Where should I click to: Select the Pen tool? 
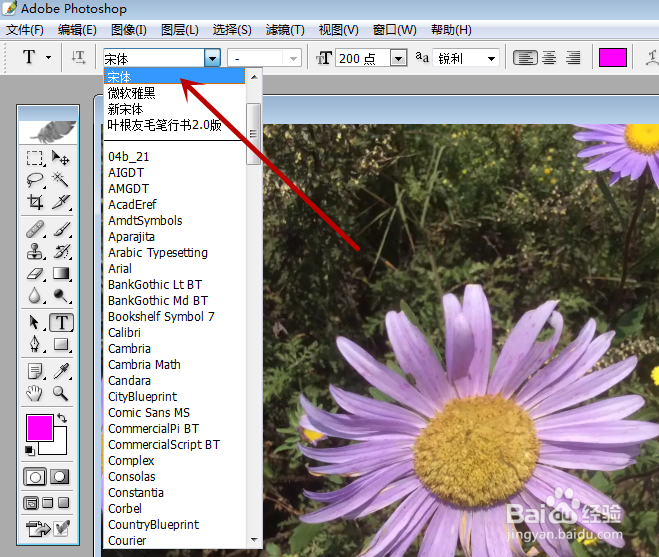[x=35, y=344]
